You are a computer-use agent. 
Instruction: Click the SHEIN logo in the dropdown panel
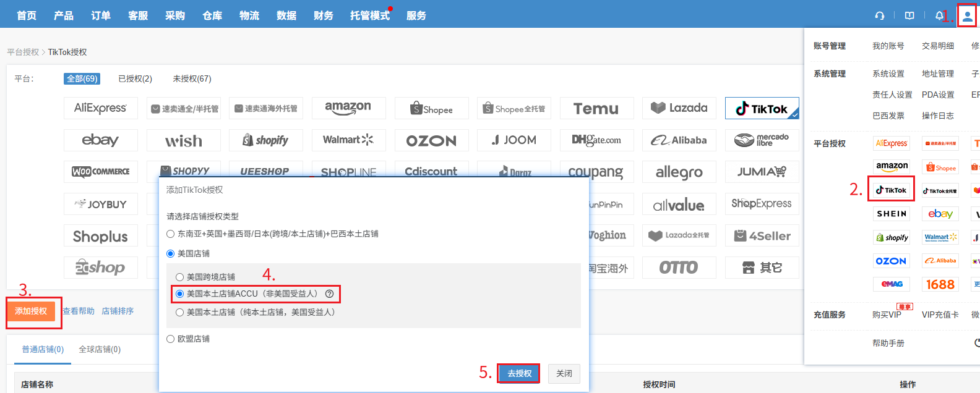pyautogui.click(x=891, y=214)
